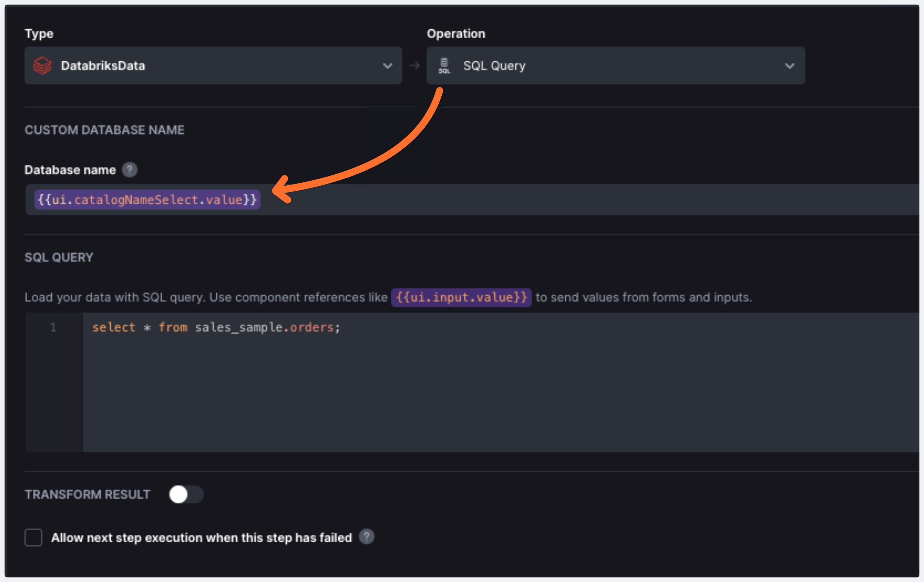Click chevron arrow in Operation selector

789,66
